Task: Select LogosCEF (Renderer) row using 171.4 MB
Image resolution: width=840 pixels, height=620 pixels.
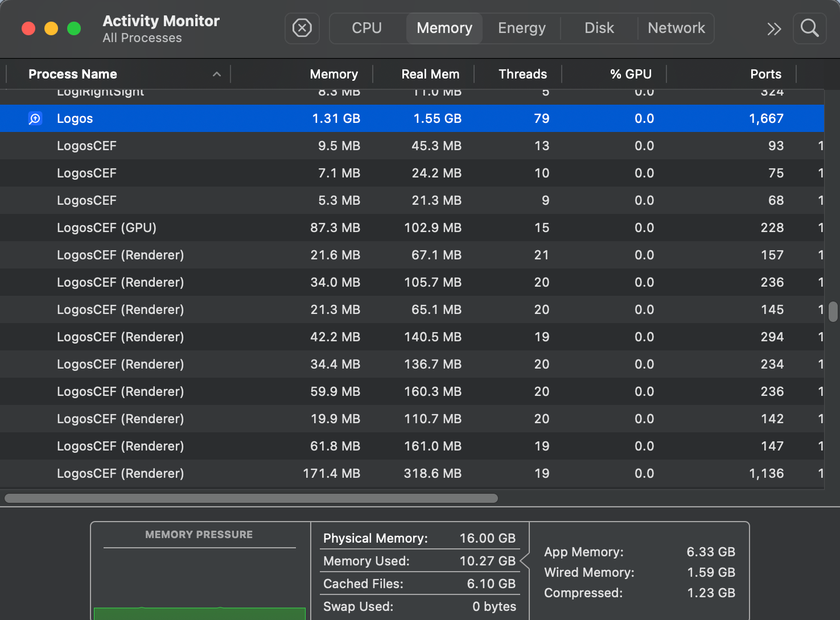Action: [412, 473]
